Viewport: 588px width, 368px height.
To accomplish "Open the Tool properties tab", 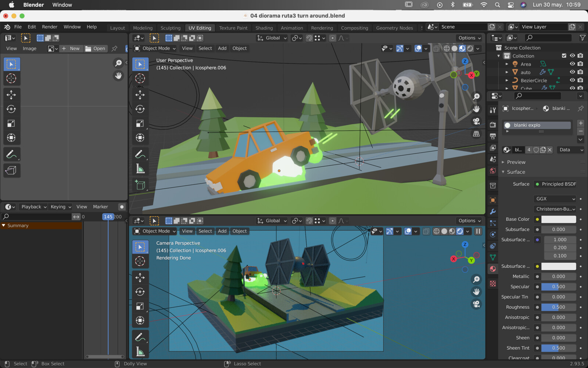I will (x=493, y=110).
